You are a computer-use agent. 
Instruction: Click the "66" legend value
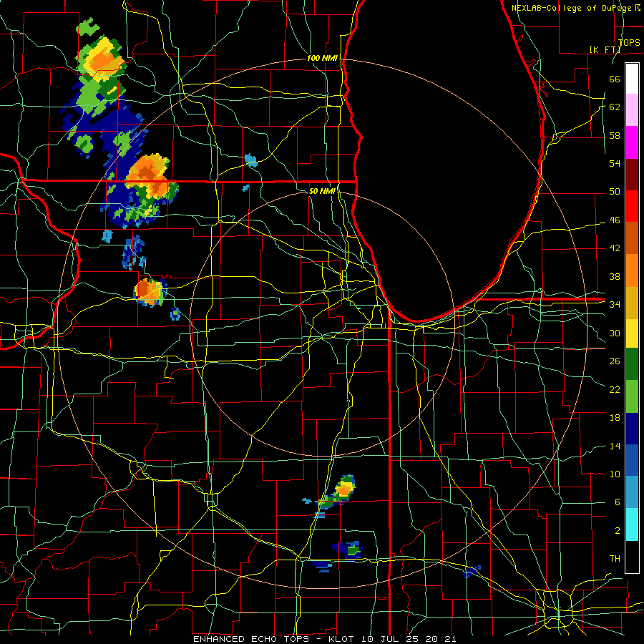coord(615,79)
